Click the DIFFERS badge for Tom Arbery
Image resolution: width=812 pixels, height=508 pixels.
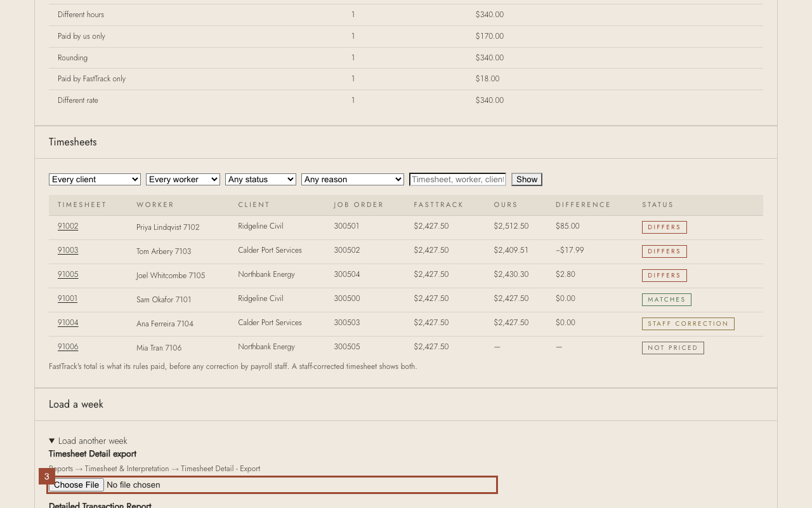pyautogui.click(x=664, y=251)
